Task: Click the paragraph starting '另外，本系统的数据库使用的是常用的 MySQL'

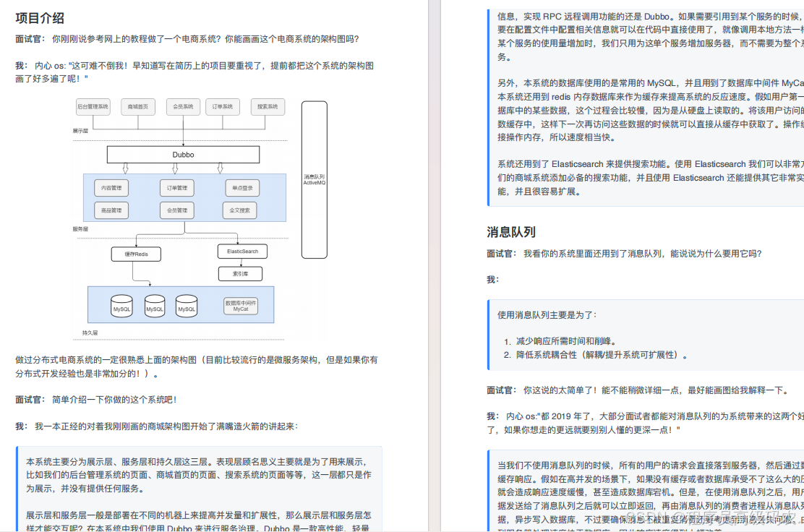Action: tap(651, 110)
